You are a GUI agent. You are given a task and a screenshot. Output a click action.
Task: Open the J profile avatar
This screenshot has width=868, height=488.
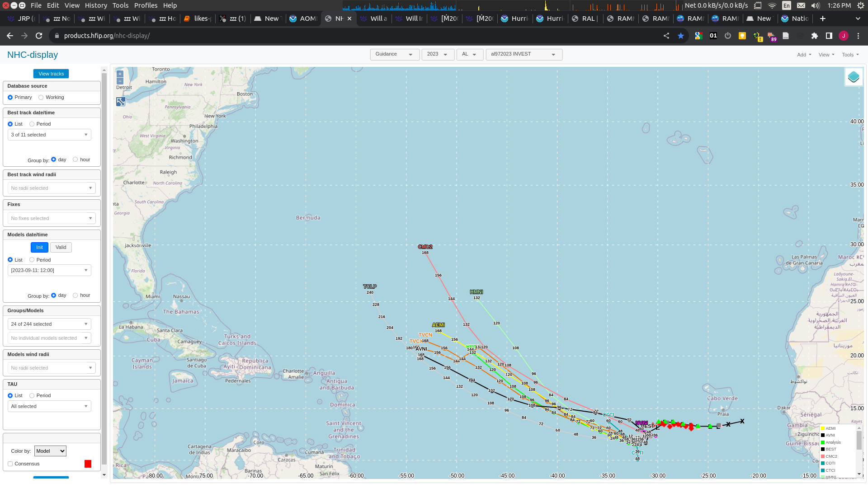coord(844,36)
